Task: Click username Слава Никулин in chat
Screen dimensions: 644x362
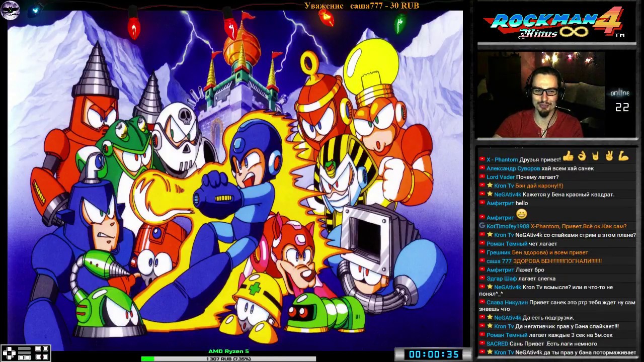Action: (507, 303)
